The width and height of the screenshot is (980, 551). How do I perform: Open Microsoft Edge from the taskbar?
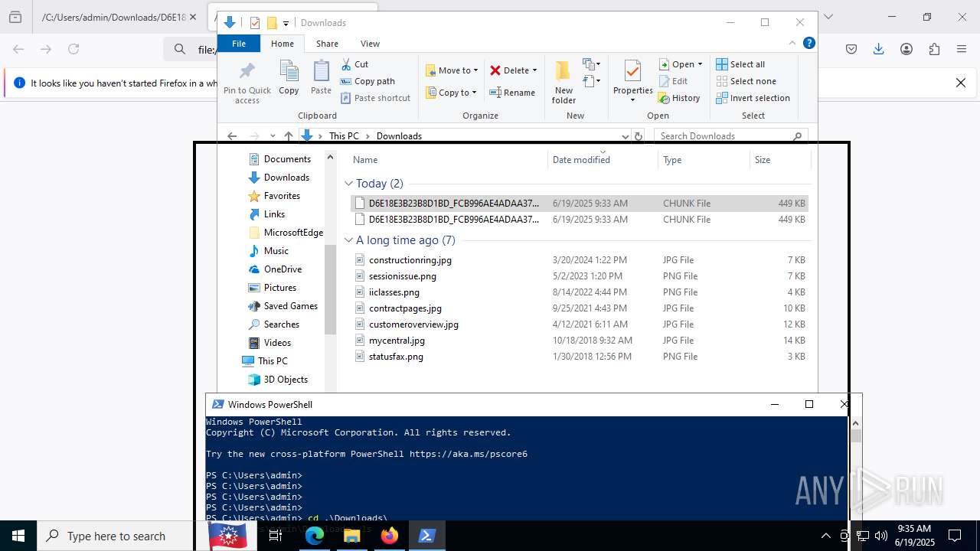click(x=315, y=536)
